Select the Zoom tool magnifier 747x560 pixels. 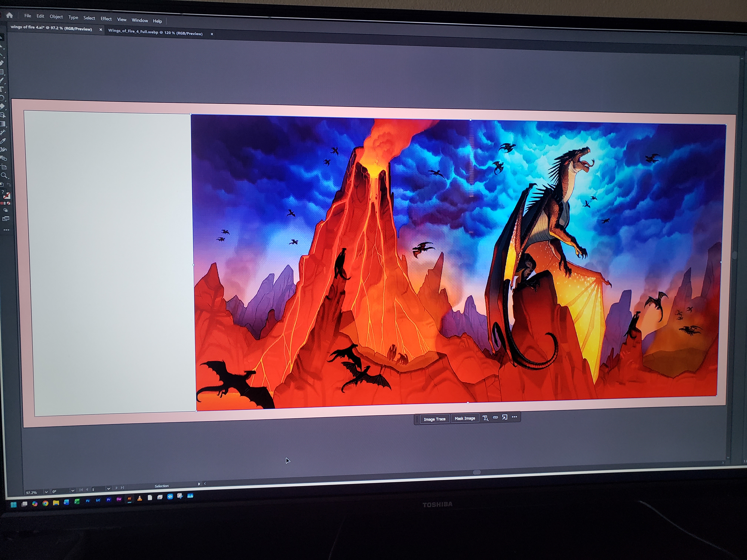coord(4,175)
